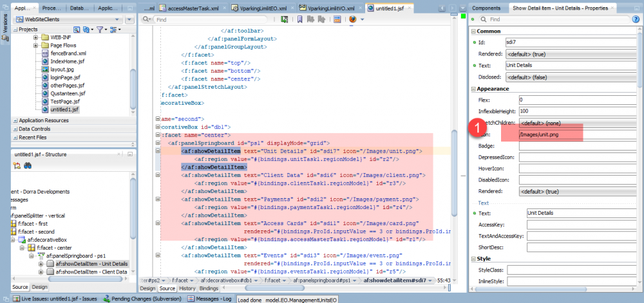The height and width of the screenshot is (303, 644).
Task: Expand the Data Controls section
Action: pos(15,129)
